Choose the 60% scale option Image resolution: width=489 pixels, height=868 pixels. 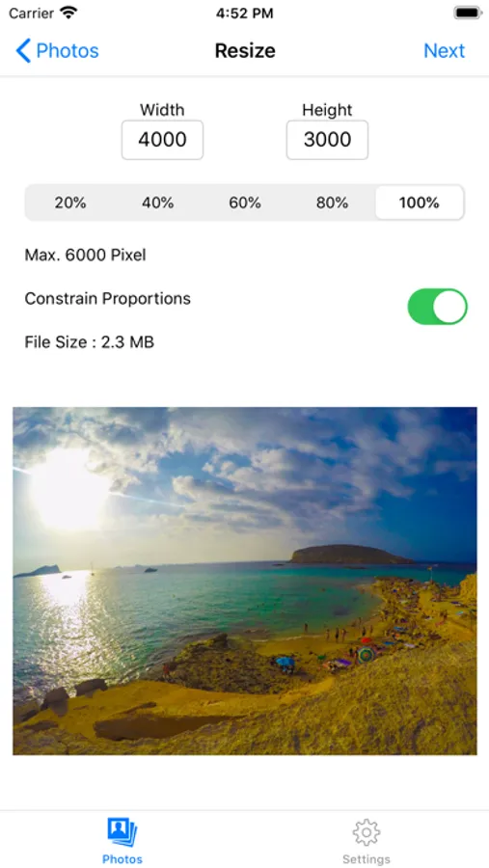click(x=245, y=203)
